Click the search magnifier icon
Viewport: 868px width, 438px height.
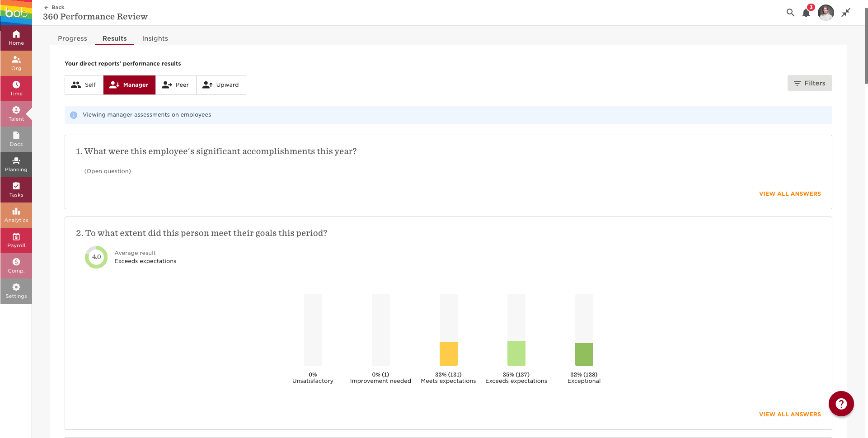[x=790, y=13]
